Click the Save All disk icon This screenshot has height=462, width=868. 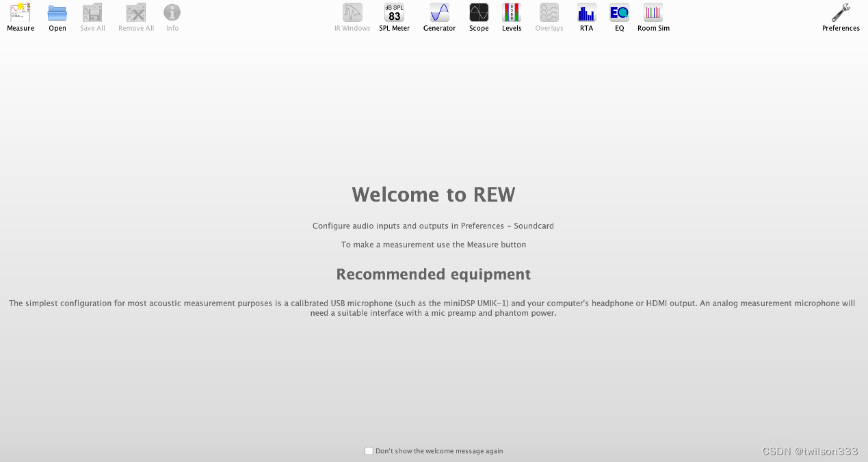92,13
